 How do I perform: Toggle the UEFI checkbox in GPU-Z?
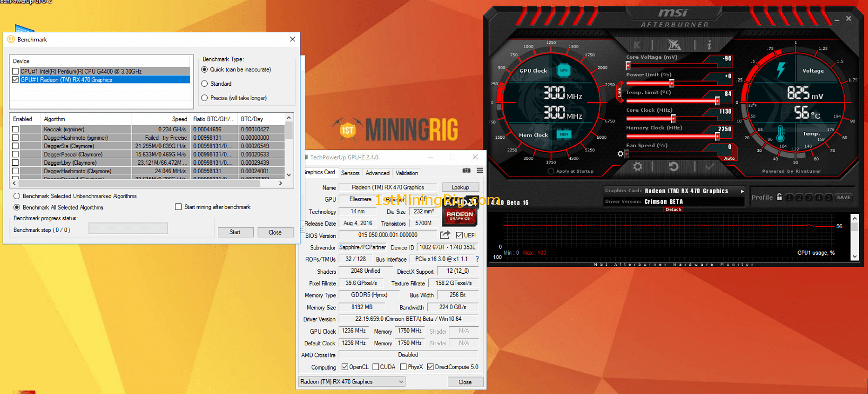(x=459, y=235)
